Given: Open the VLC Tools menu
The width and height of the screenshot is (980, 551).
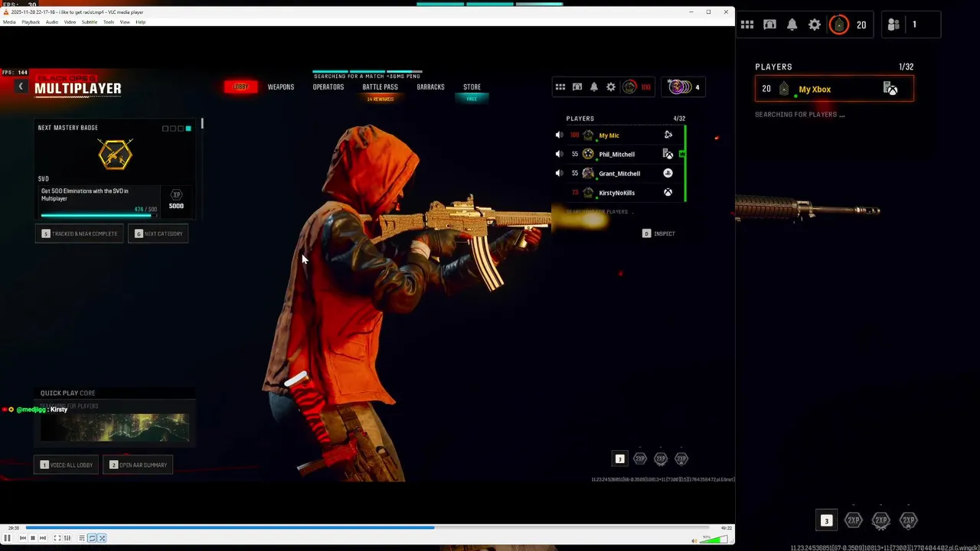Looking at the screenshot, I should [109, 22].
